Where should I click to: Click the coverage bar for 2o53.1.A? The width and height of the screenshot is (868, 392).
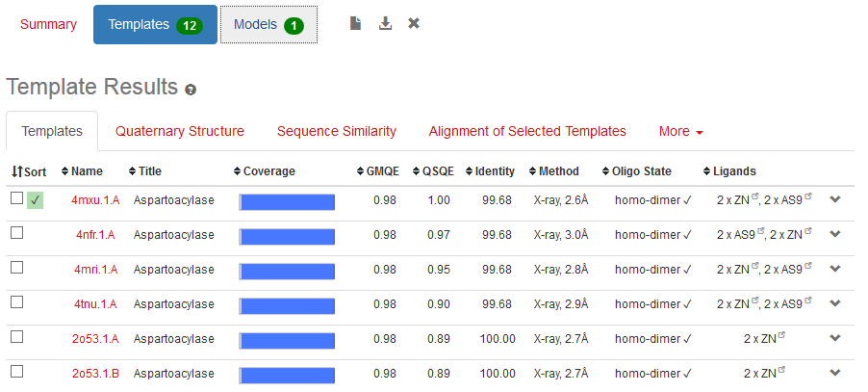[x=287, y=339]
